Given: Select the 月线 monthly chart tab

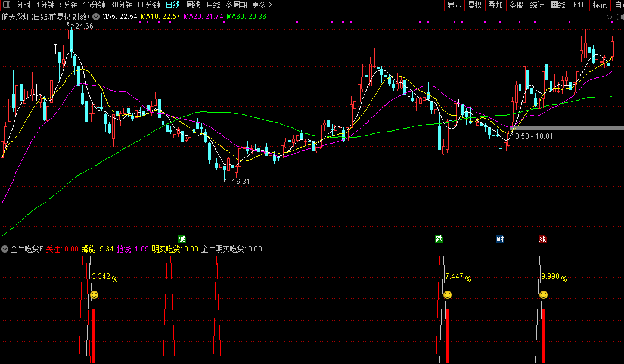Looking at the screenshot, I should pyautogui.click(x=213, y=5).
